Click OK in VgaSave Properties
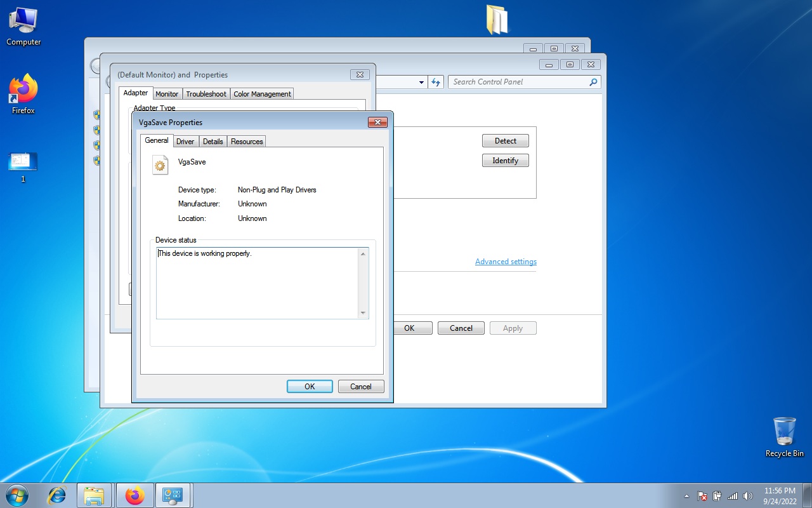This screenshot has width=812, height=508. (x=310, y=386)
